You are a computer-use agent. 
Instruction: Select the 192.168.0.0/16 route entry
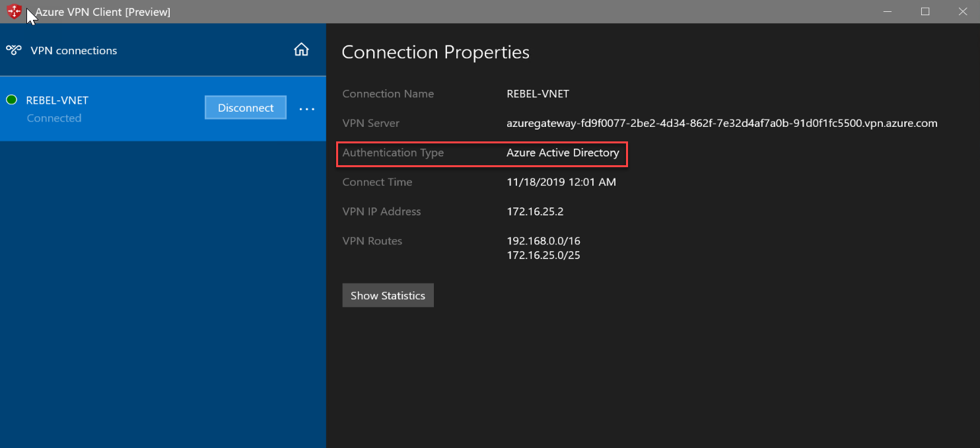tap(543, 241)
